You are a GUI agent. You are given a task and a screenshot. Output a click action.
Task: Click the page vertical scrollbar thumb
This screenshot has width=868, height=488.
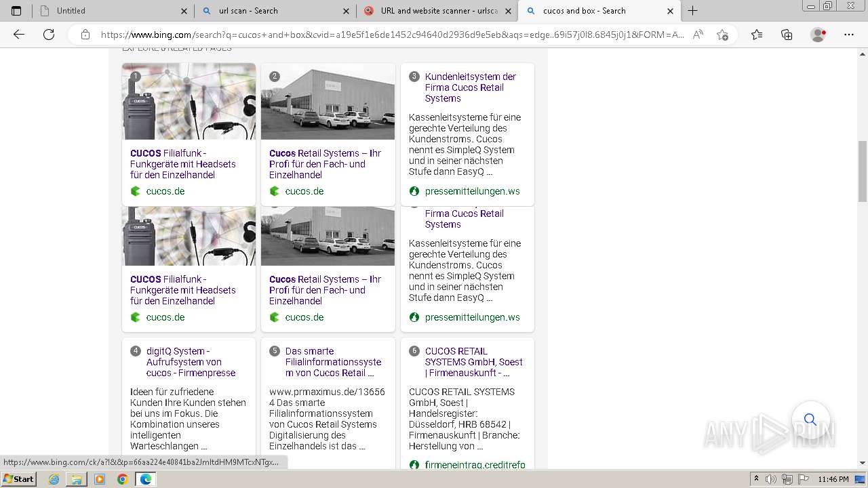pos(863,171)
